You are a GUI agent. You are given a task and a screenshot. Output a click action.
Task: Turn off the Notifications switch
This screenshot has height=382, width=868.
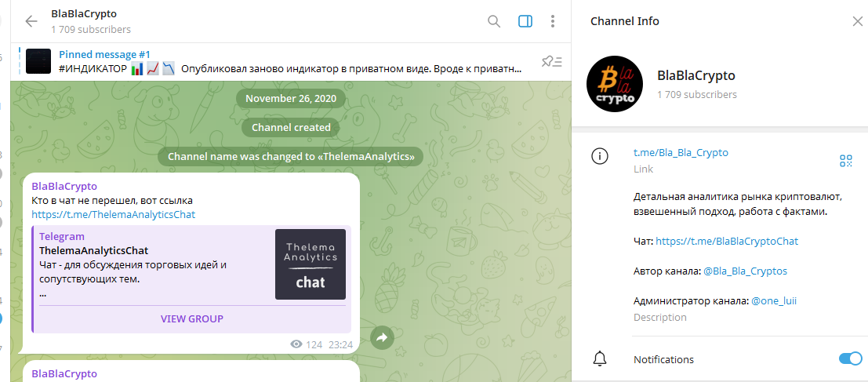pyautogui.click(x=850, y=358)
